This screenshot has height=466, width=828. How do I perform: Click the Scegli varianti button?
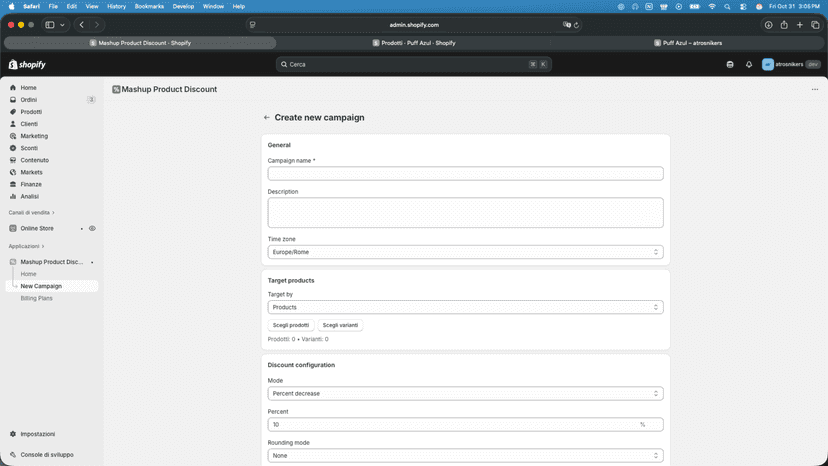tap(340, 325)
